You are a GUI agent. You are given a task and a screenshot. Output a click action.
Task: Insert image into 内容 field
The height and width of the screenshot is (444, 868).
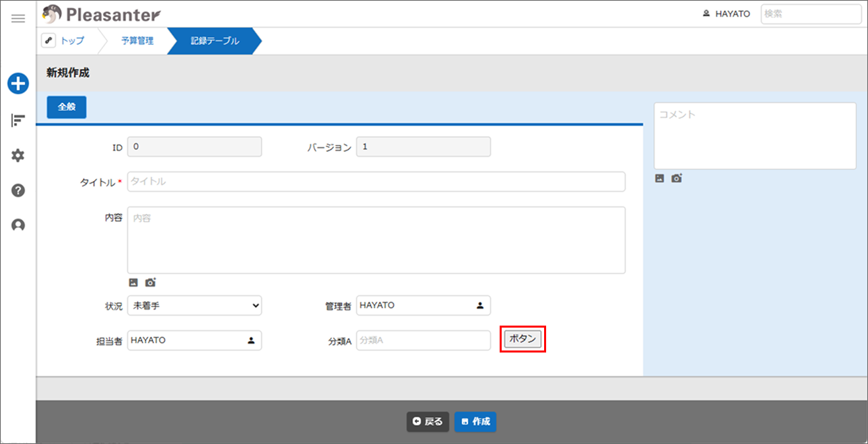pos(133,283)
